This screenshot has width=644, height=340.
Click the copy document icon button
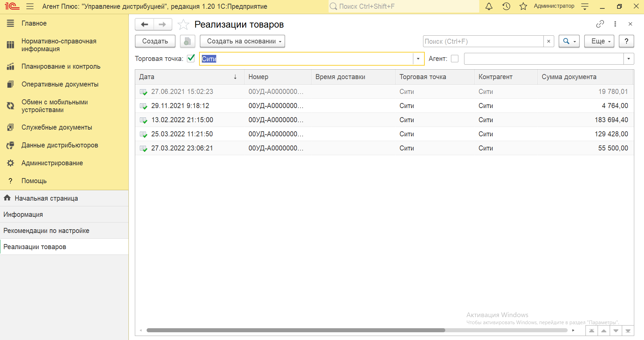187,41
